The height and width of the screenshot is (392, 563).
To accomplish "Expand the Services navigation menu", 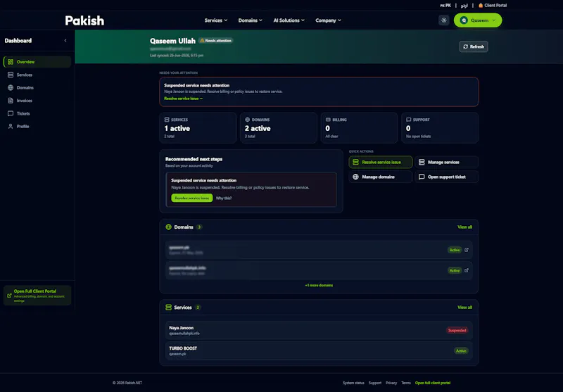I will coord(216,20).
